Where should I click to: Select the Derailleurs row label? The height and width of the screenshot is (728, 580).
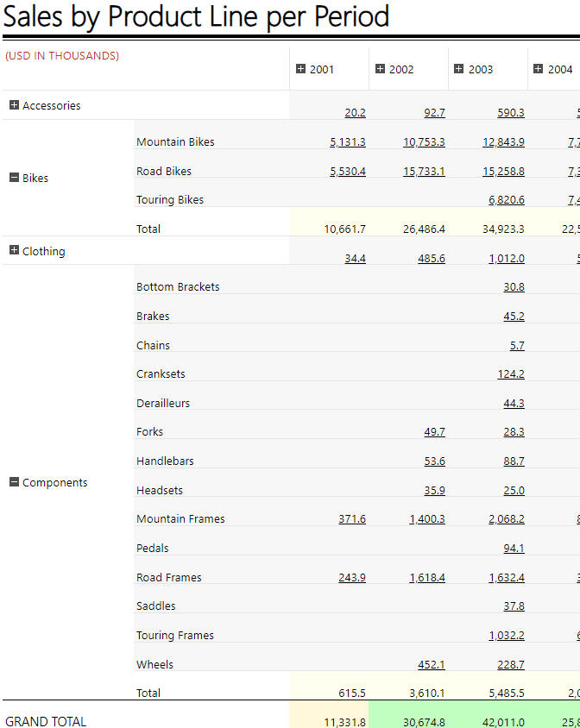[162, 403]
